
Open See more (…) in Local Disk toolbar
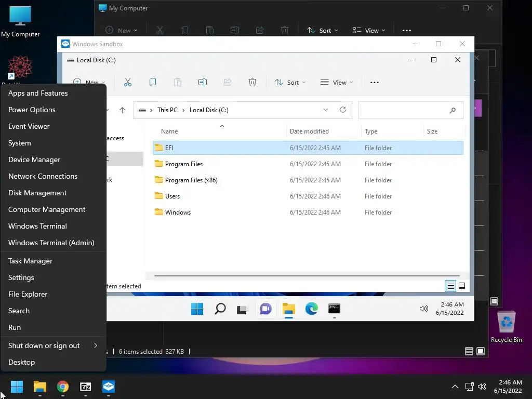tap(374, 83)
